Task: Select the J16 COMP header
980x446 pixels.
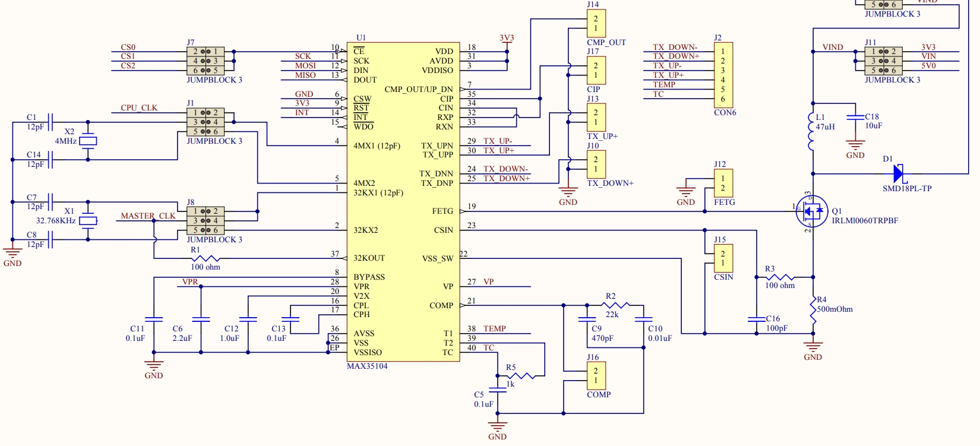Action: click(x=596, y=376)
